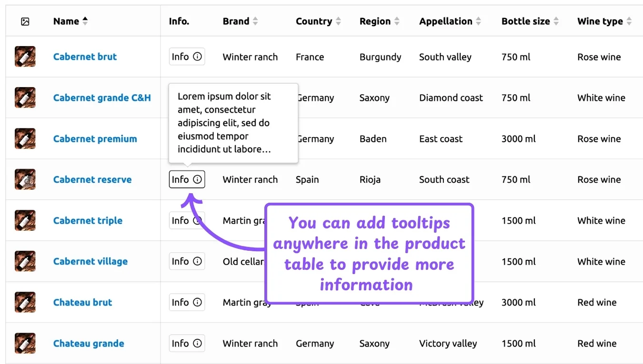This screenshot has height=364, width=643.
Task: Sort table by Brand column
Action: point(240,21)
